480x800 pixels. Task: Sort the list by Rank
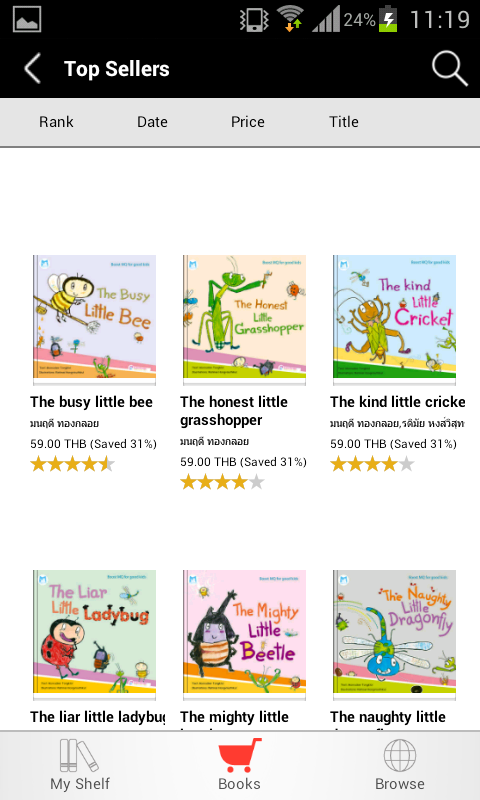click(x=56, y=122)
